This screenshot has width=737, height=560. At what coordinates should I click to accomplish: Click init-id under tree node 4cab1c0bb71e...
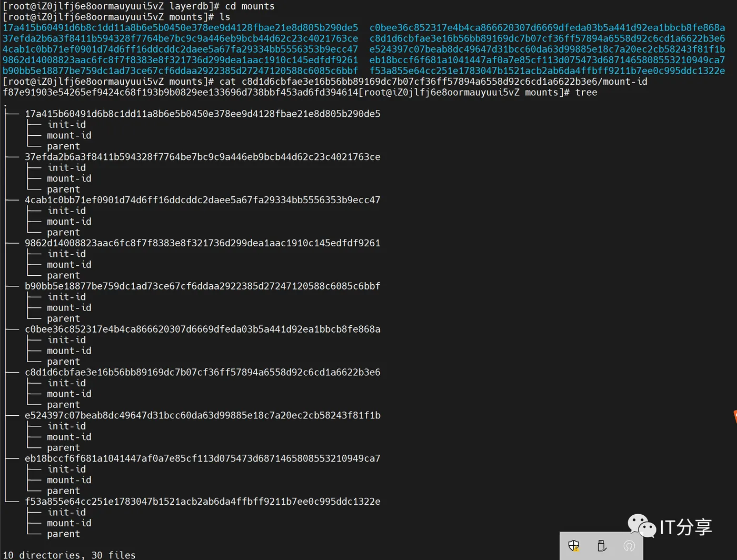(x=66, y=211)
